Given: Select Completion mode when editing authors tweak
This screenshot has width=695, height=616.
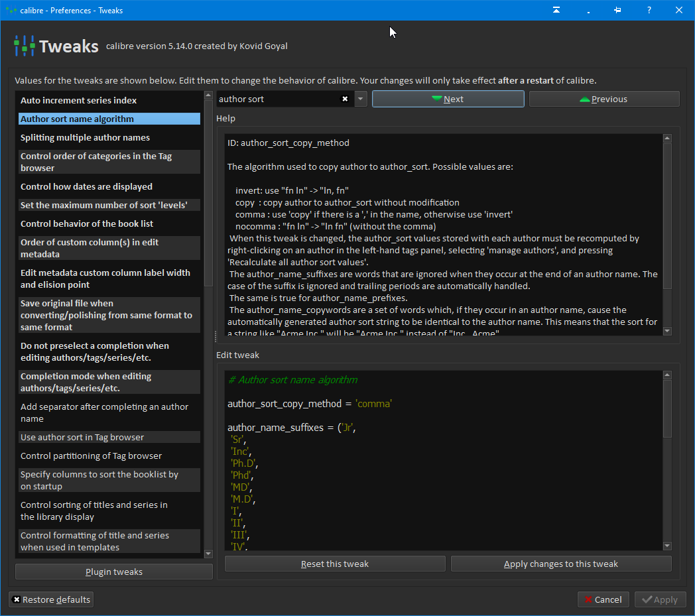Looking at the screenshot, I should pos(109,382).
